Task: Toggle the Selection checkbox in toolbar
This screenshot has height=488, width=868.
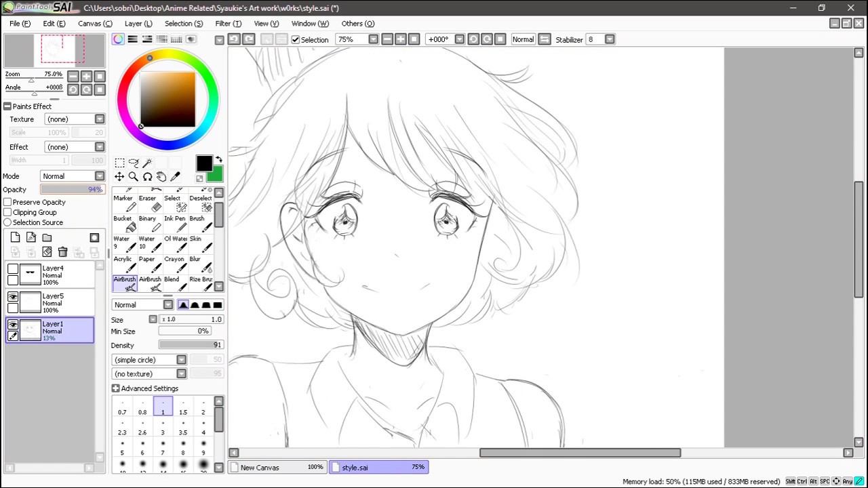Action: (x=296, y=39)
